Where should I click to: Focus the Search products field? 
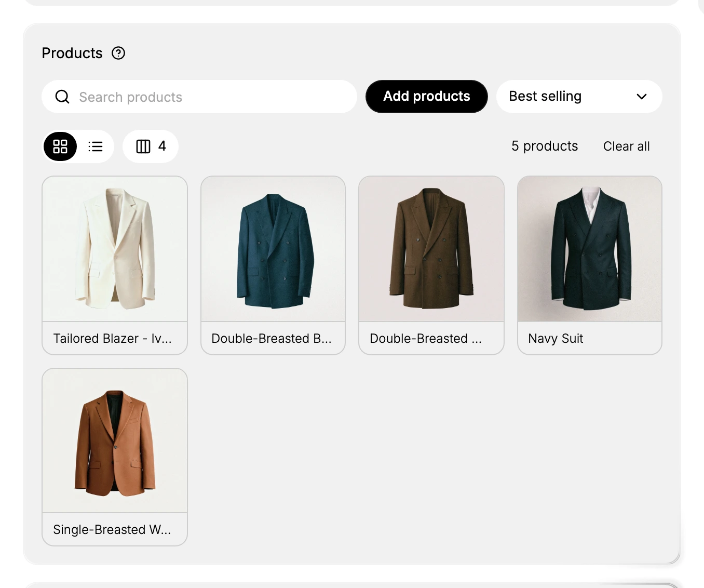point(199,97)
